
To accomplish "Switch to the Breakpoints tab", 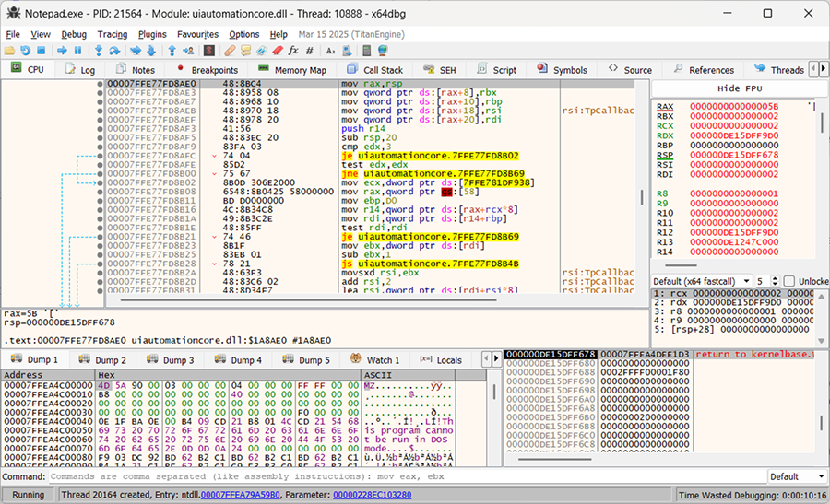I will tap(207, 70).
